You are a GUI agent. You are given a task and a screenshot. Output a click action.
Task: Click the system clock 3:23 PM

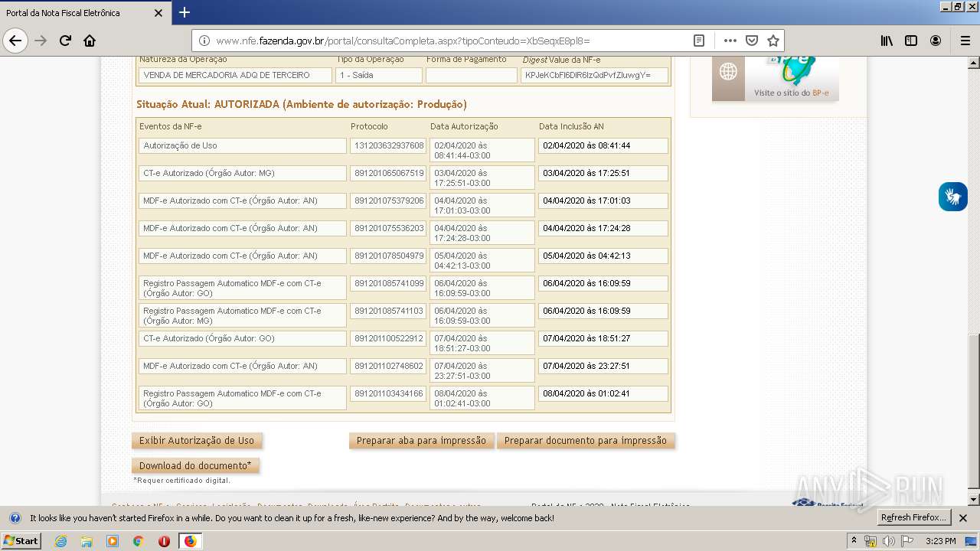tap(940, 541)
